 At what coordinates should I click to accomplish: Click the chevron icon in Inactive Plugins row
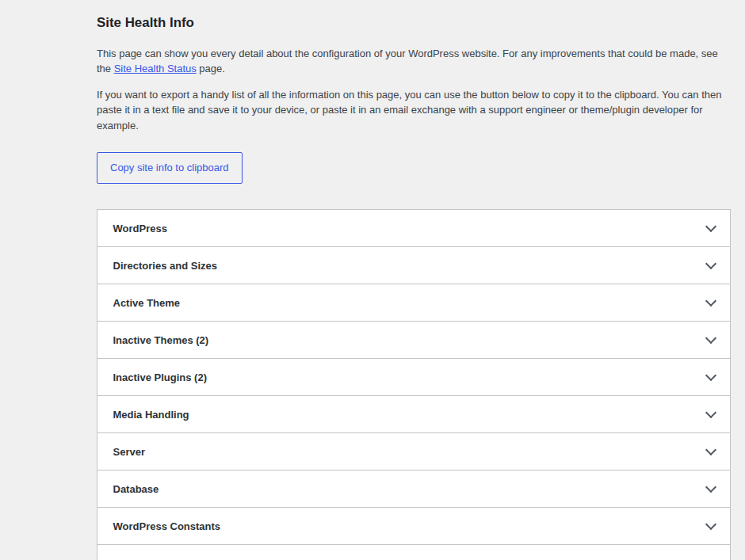(x=711, y=378)
